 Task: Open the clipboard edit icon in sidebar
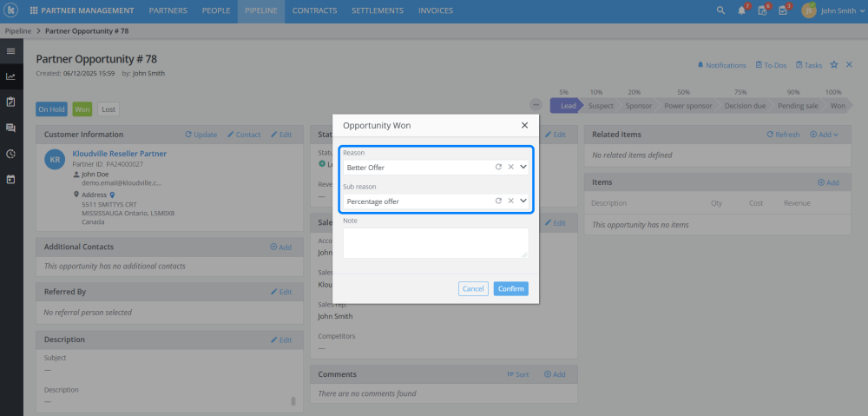point(10,102)
